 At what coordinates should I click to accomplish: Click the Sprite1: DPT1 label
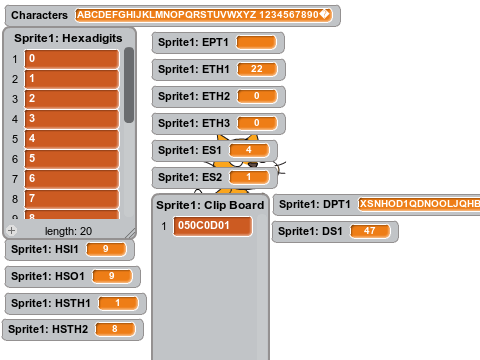click(315, 204)
